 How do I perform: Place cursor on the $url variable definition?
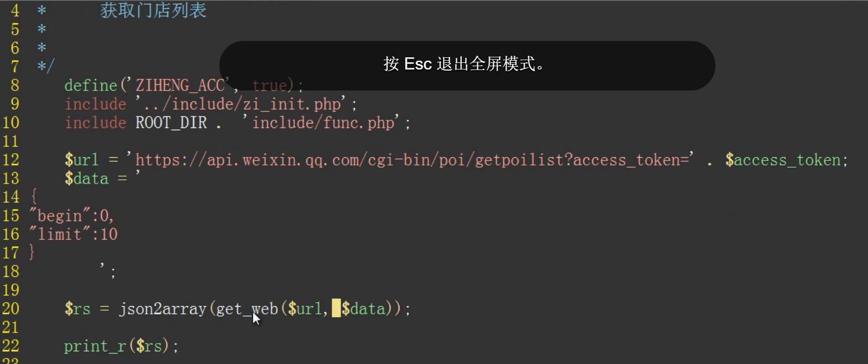[x=82, y=160]
